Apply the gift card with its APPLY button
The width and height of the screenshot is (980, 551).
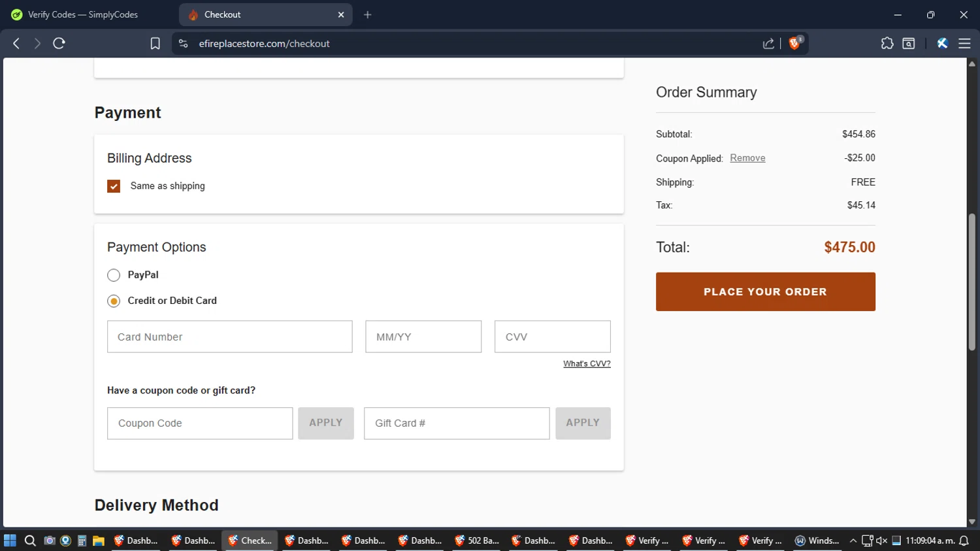click(583, 424)
